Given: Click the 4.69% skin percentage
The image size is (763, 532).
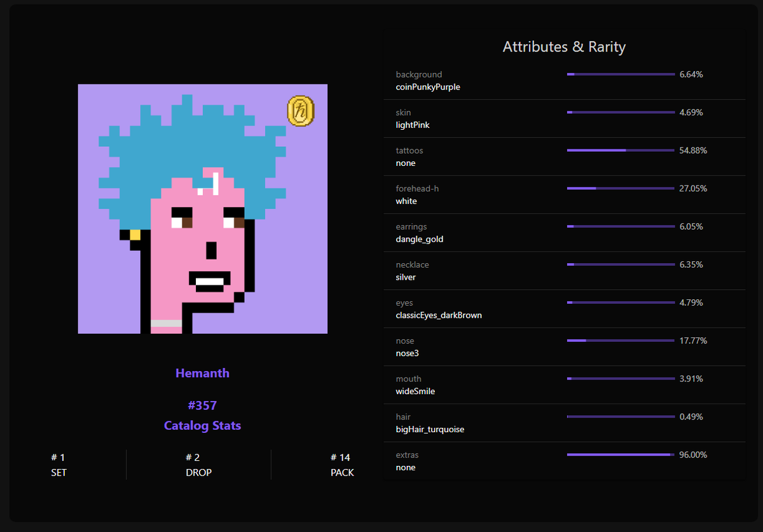Looking at the screenshot, I should (x=691, y=113).
